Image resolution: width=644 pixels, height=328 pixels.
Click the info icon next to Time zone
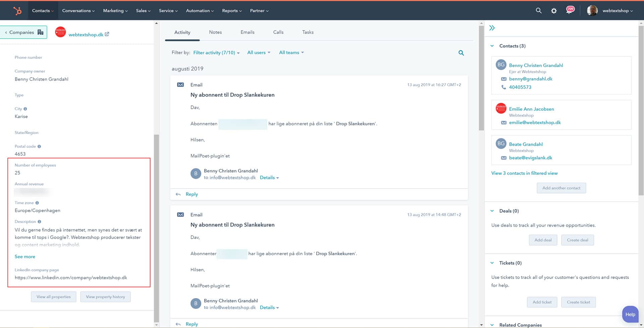[x=37, y=203]
